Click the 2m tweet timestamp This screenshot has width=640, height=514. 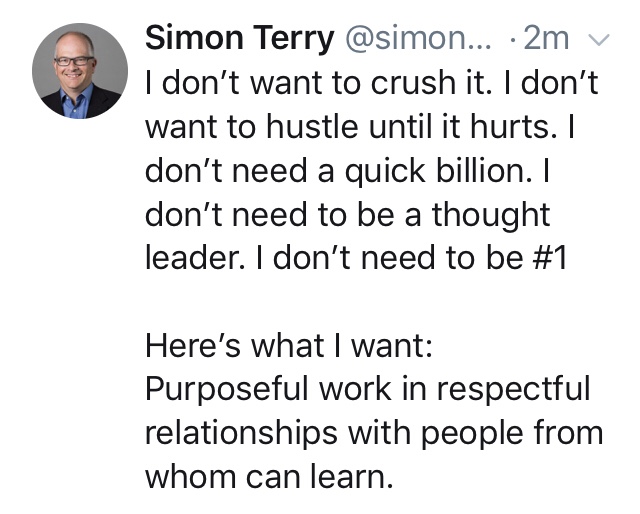tap(546, 40)
